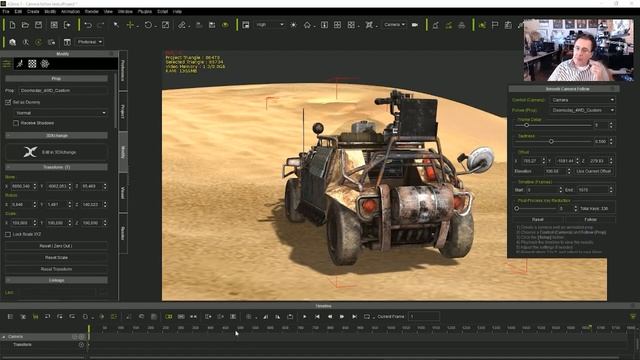This screenshot has height=360, width=640.
Task: Click the Redo arrow icon
Action: 100,25
